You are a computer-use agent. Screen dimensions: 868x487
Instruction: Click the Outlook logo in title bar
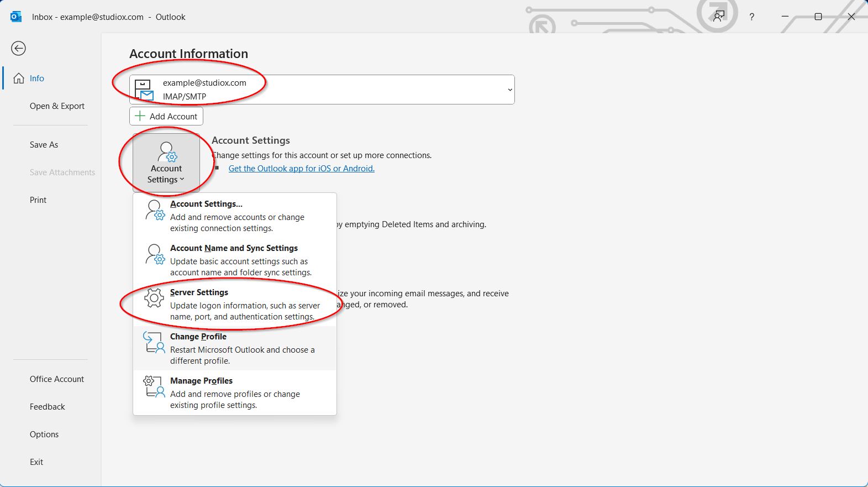(x=16, y=17)
